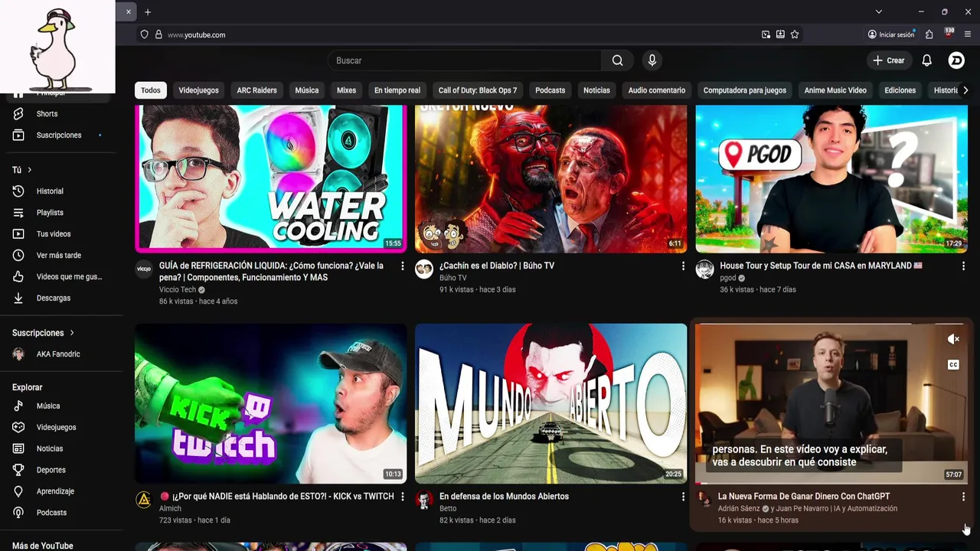Viewport: 980px width, 551px height.
Task: Open options menu for KICK vs TWITCH video
Action: (403, 497)
